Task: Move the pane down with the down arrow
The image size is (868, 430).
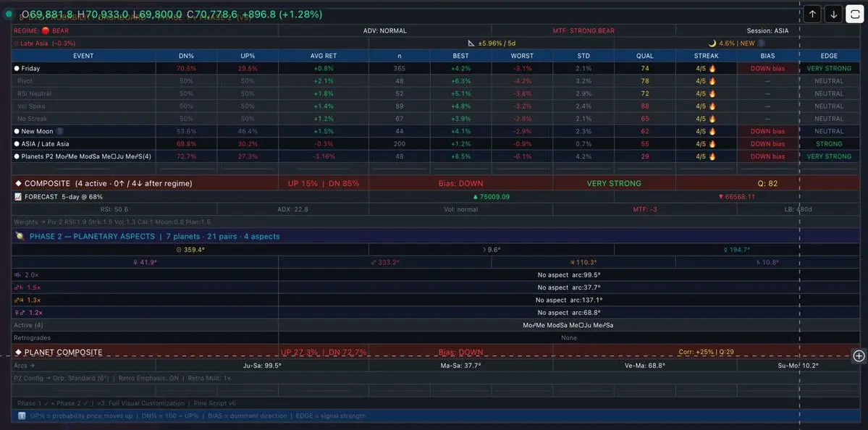Action: coord(833,14)
